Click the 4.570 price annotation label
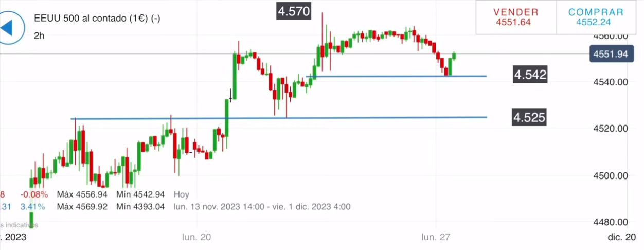 coord(294,11)
